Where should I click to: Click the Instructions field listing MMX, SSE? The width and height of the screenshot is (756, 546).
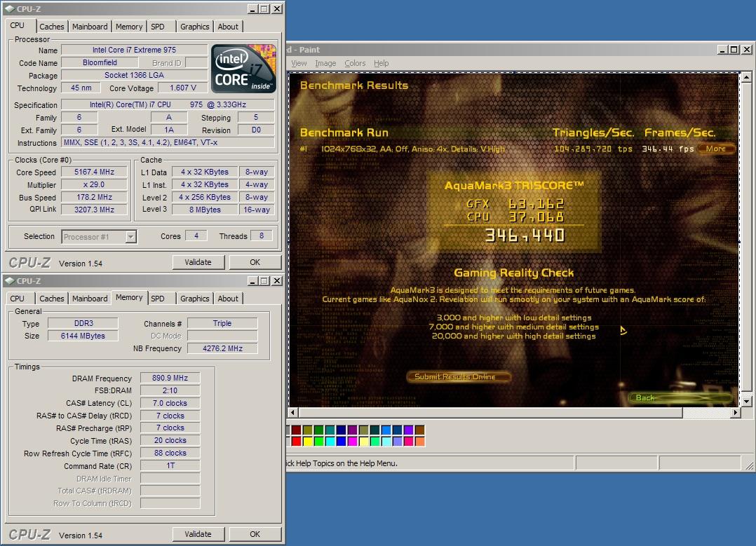click(168, 143)
